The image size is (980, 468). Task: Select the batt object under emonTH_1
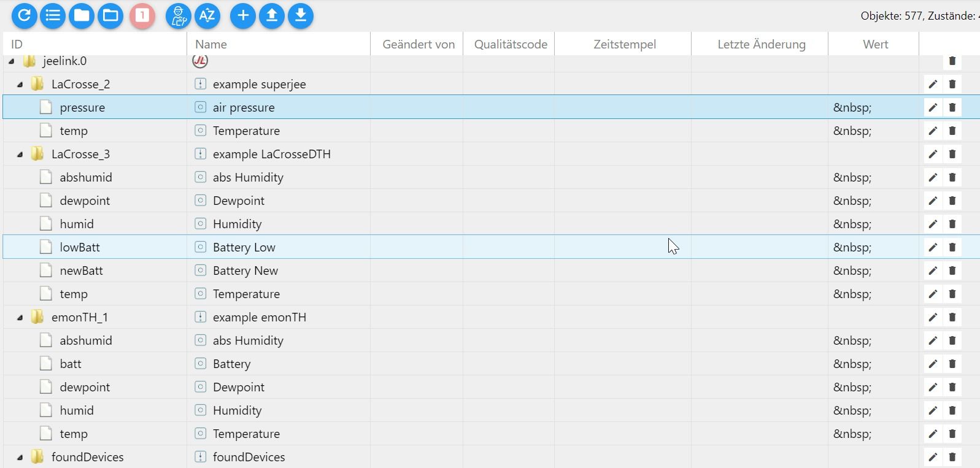[71, 364]
